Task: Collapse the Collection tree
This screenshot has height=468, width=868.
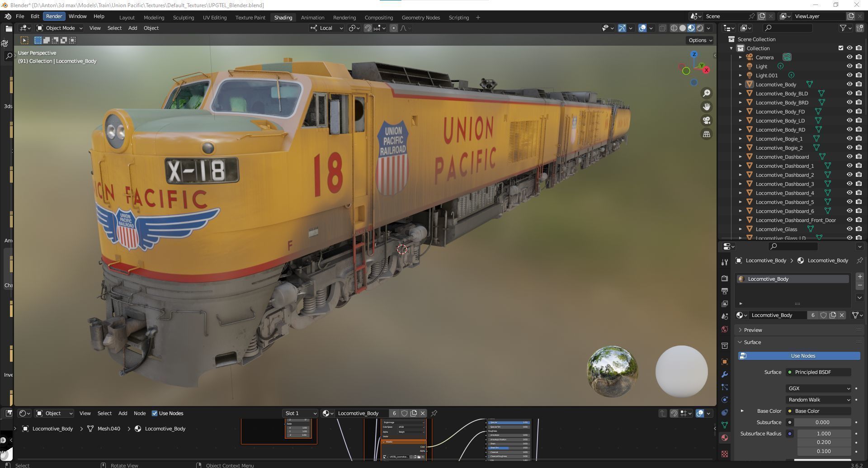Action: click(x=731, y=48)
